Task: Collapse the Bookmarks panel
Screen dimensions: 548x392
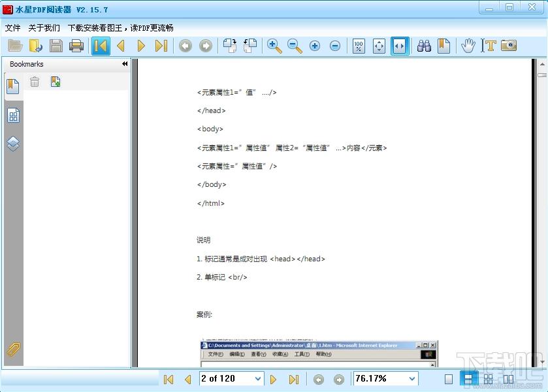Action: tap(125, 63)
